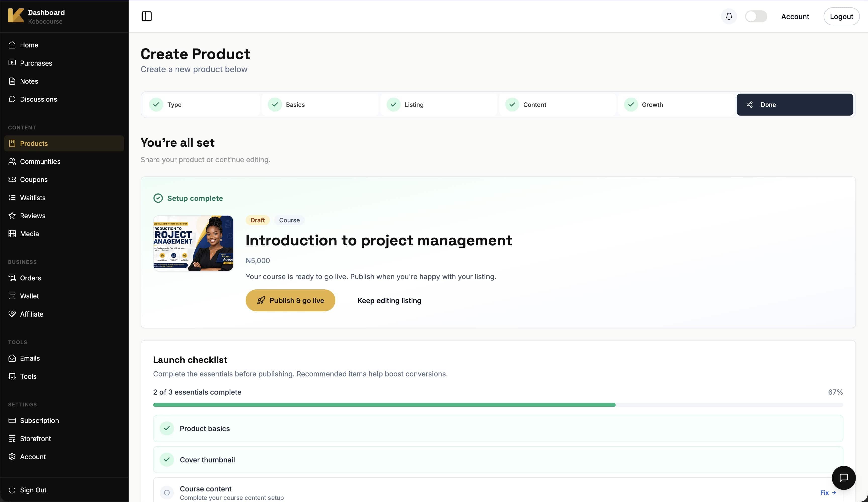This screenshot has height=502, width=868.
Task: Open Reviews in sidebar
Action: (64, 216)
